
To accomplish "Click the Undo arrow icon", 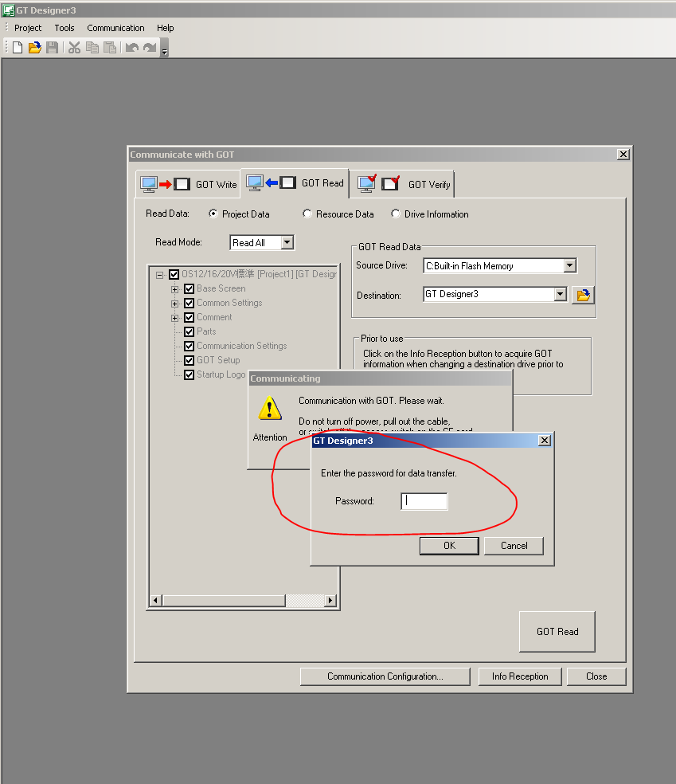I will coord(132,48).
